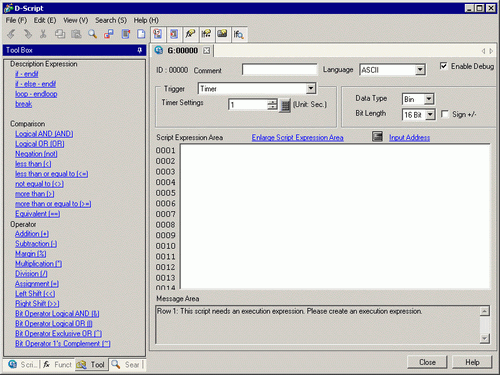Insert a 'loop - endloop' expression
Viewport: 500px width, 375px height.
(36, 94)
